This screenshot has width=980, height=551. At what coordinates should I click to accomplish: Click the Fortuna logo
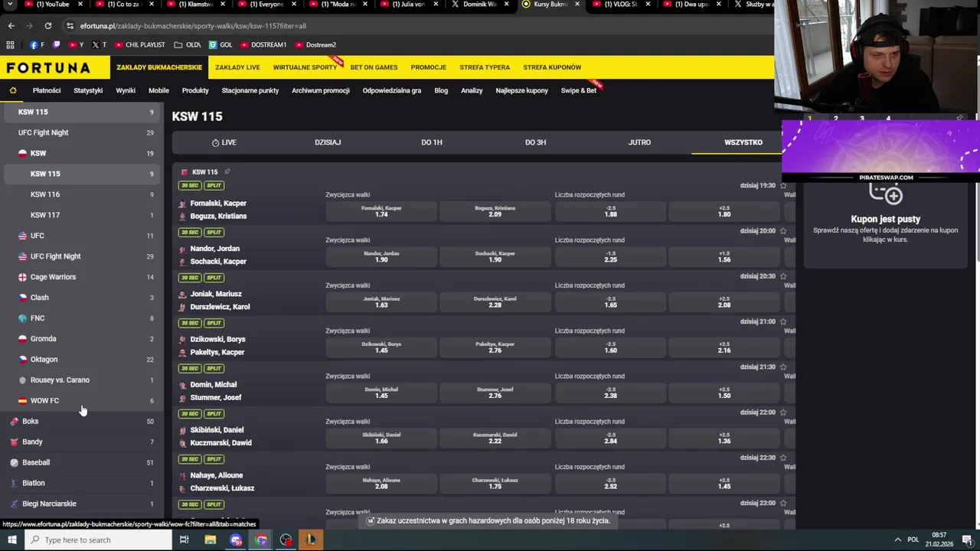point(48,67)
